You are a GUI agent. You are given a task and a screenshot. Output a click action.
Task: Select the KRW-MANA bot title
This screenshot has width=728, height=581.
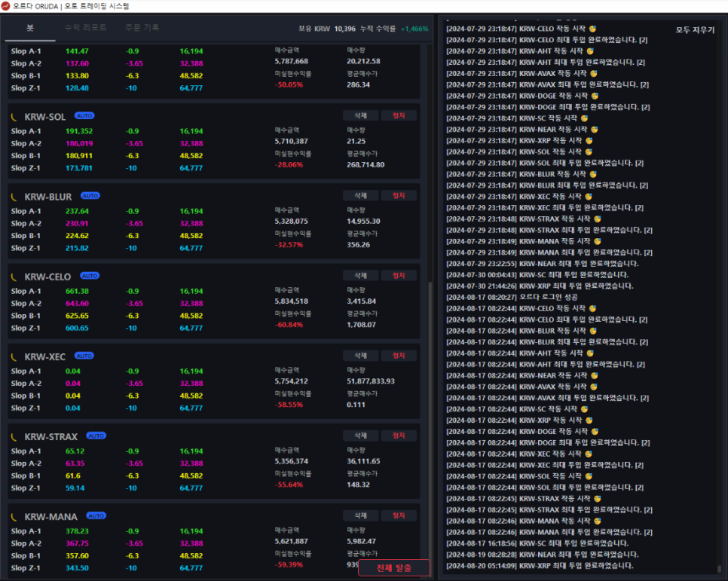[x=50, y=517]
